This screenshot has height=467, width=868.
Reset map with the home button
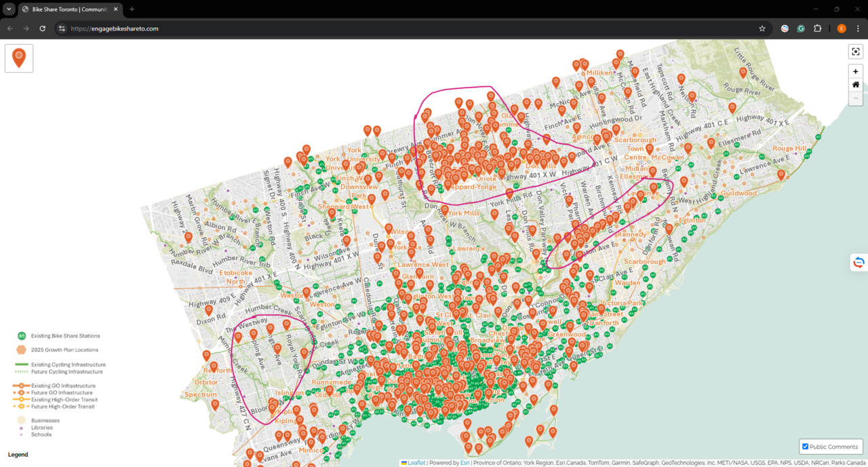pos(856,85)
